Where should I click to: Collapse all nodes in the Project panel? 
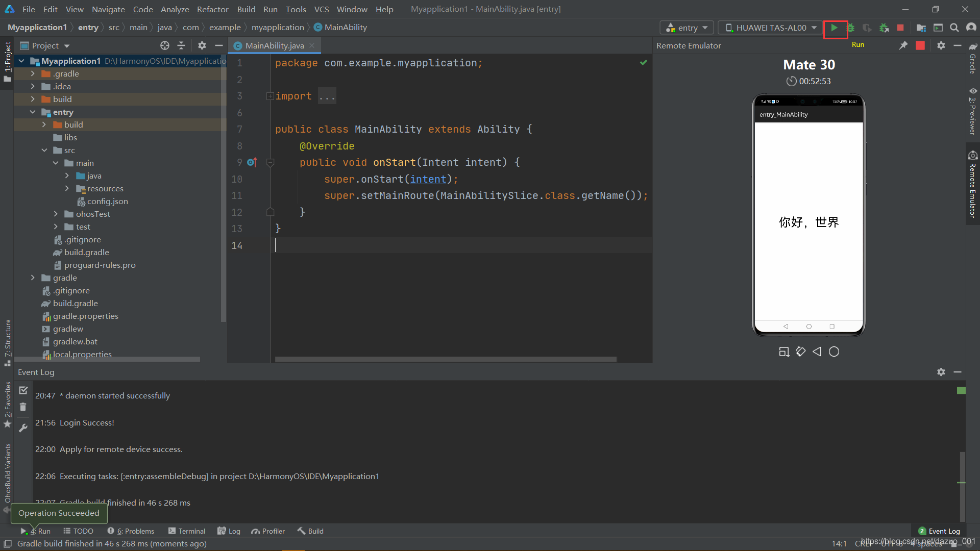(181, 45)
